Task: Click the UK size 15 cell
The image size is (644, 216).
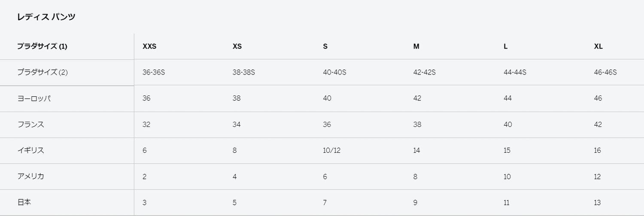Action: [507, 151]
